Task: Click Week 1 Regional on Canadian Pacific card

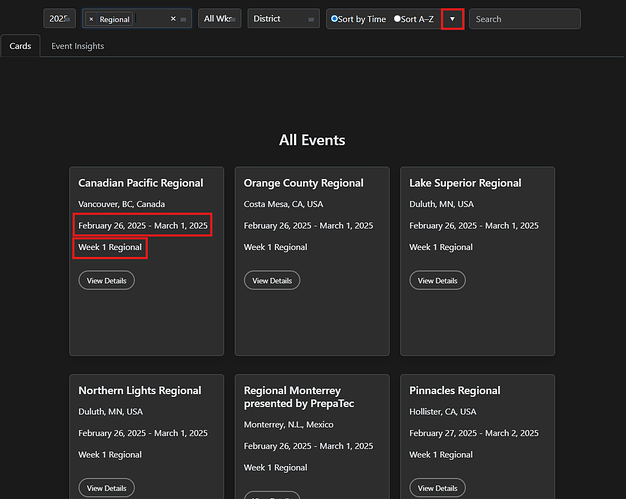Action: [x=110, y=248]
